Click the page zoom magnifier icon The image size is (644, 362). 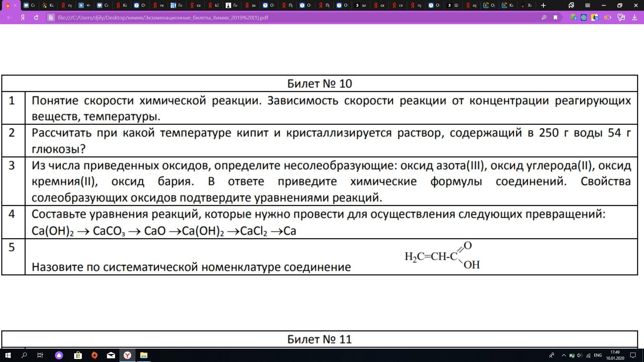tap(544, 17)
